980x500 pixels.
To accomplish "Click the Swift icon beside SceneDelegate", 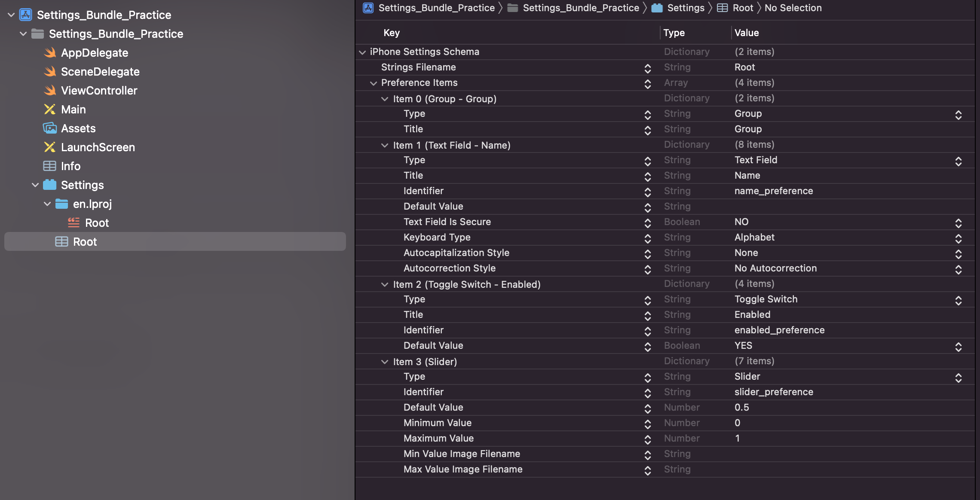I will pos(50,72).
